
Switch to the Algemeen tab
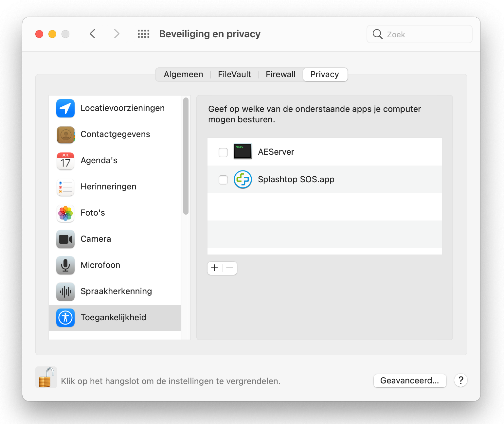(183, 75)
